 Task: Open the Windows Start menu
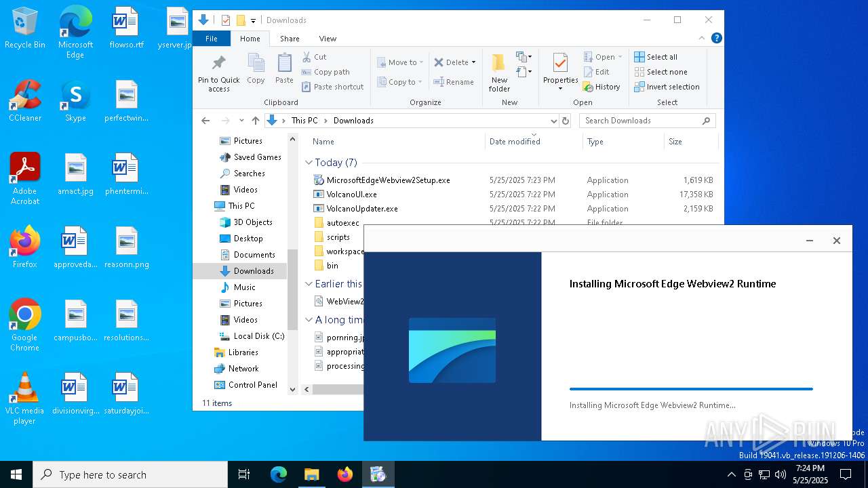pos(16,474)
